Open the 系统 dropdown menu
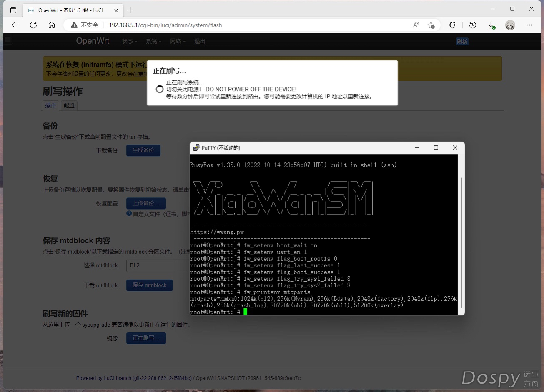The width and height of the screenshot is (544, 392). point(153,41)
